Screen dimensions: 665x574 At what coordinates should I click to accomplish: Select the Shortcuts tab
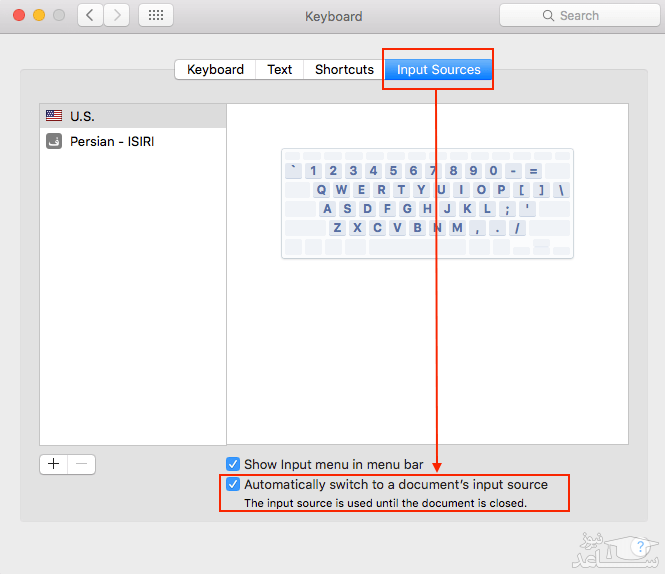point(344,70)
